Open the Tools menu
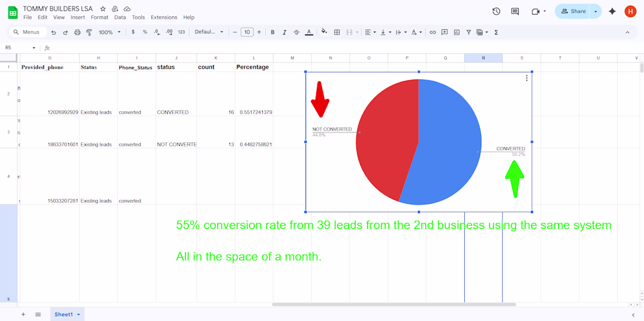Image resolution: width=644 pixels, height=321 pixels. pos(138,17)
